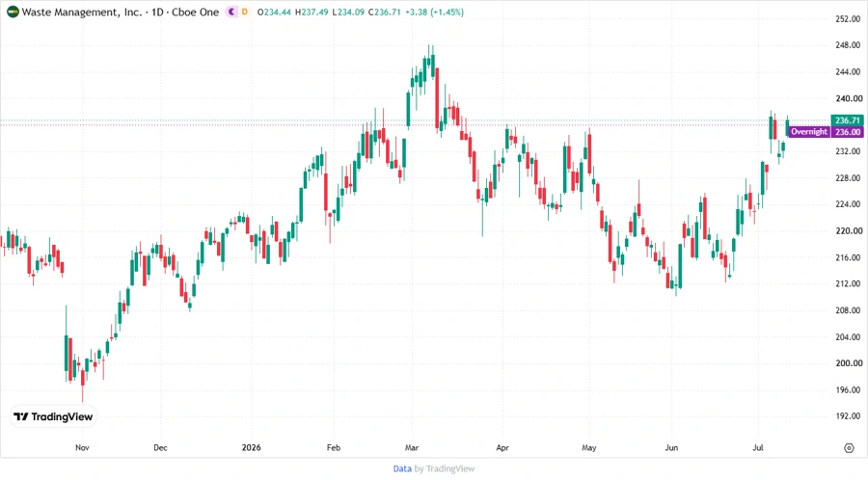
Task: Click the purple moon overnight session icon
Action: [231, 12]
